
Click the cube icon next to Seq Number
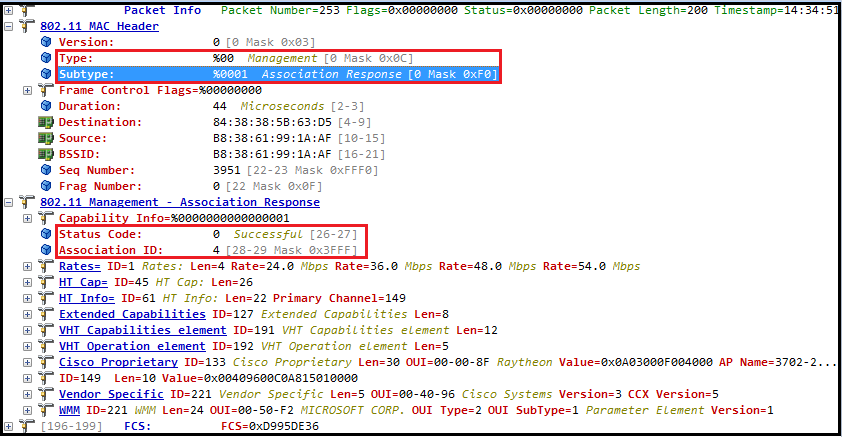(46, 170)
